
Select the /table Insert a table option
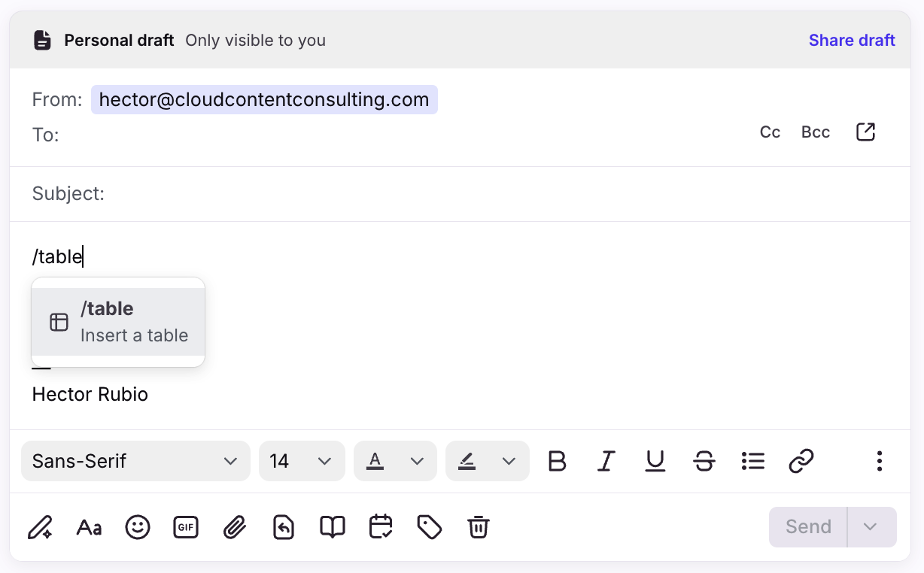[x=118, y=322]
